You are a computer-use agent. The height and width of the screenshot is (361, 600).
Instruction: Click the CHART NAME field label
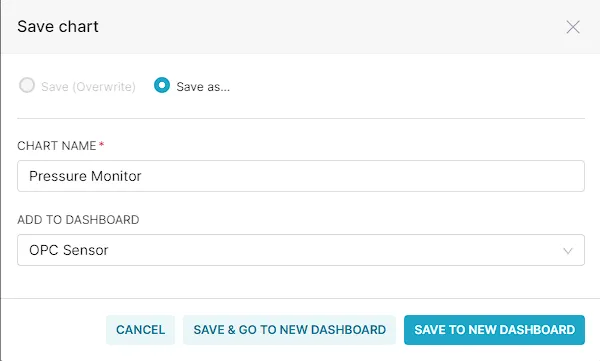tap(57, 146)
